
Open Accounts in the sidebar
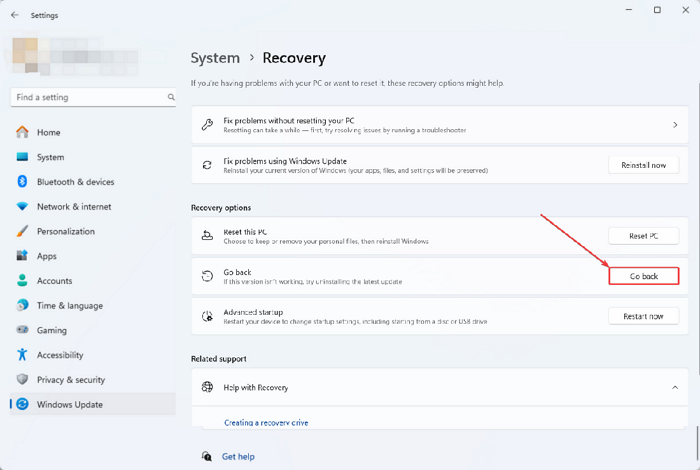tap(55, 281)
